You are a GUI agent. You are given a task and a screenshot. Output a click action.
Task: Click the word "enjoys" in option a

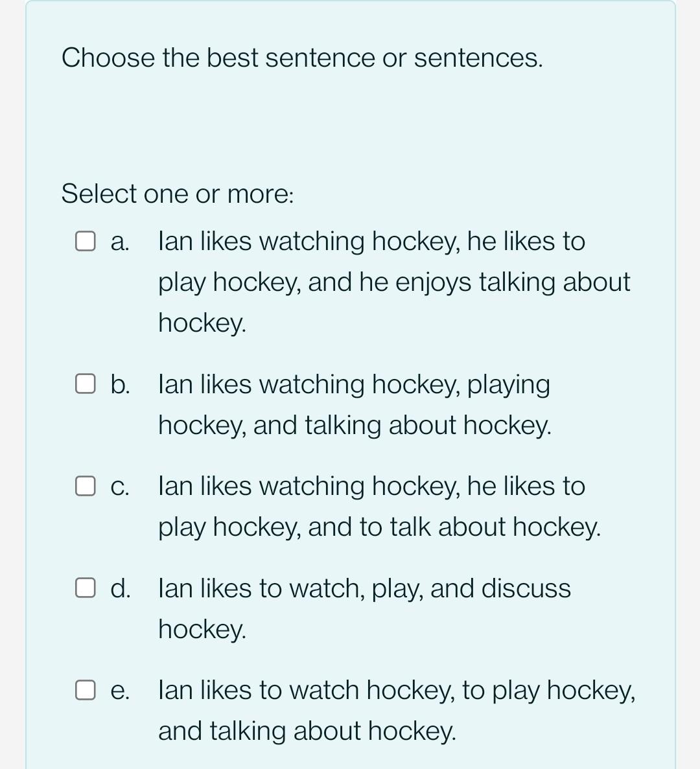point(433,282)
